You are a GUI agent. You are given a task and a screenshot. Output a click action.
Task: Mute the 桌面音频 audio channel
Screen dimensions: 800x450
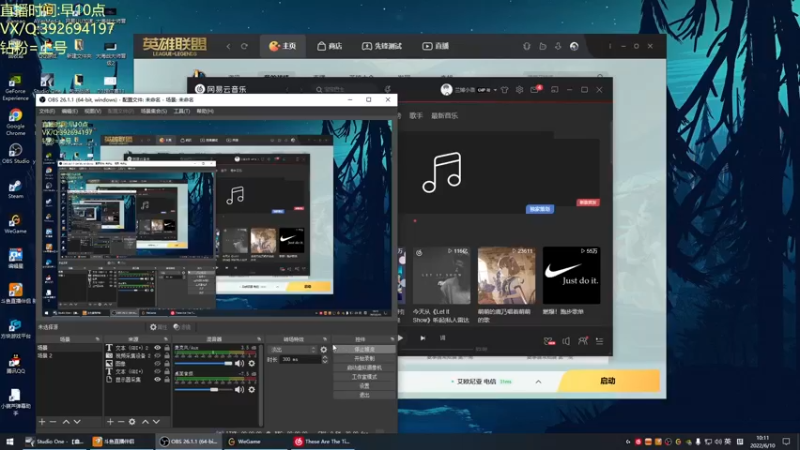point(239,389)
